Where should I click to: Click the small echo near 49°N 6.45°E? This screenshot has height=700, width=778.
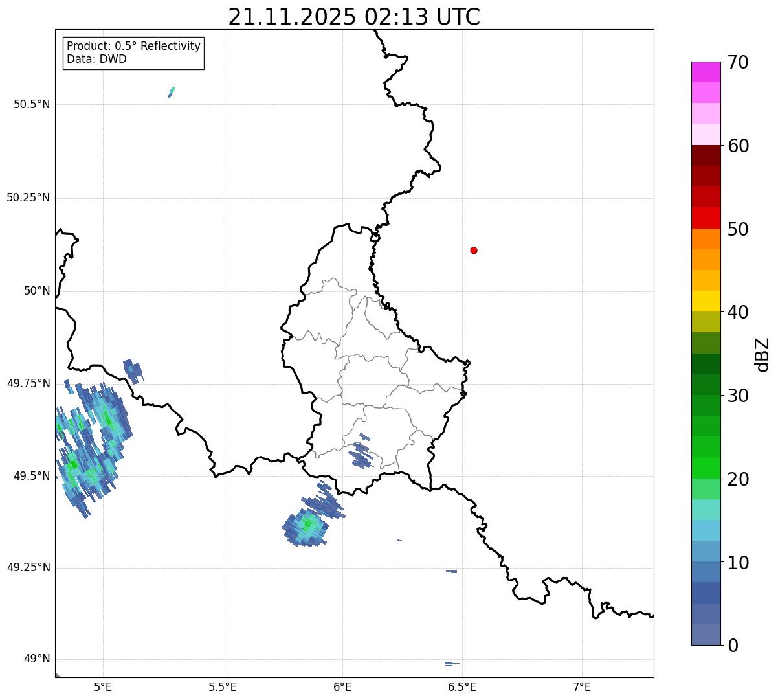(452, 664)
